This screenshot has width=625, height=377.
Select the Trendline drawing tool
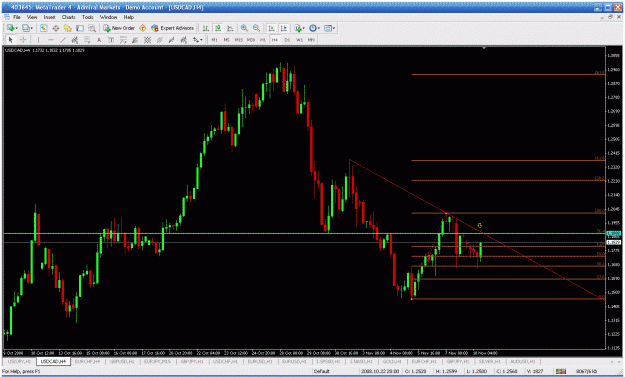tap(63, 40)
